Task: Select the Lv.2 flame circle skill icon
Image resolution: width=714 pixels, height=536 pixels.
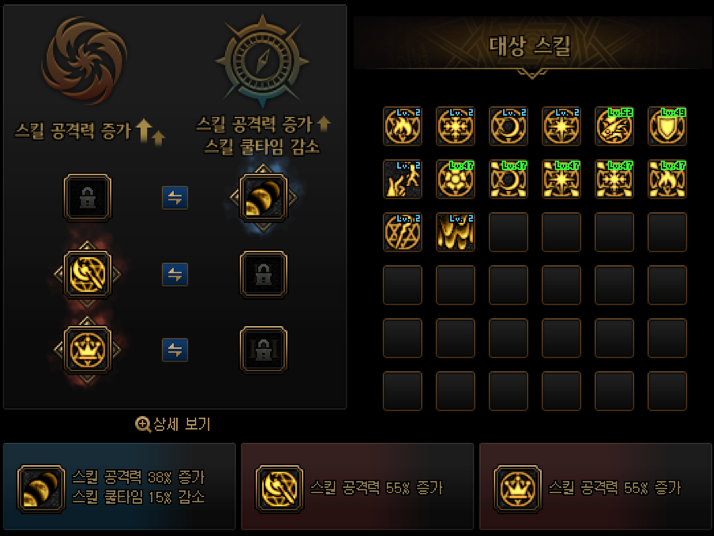Action: click(403, 126)
